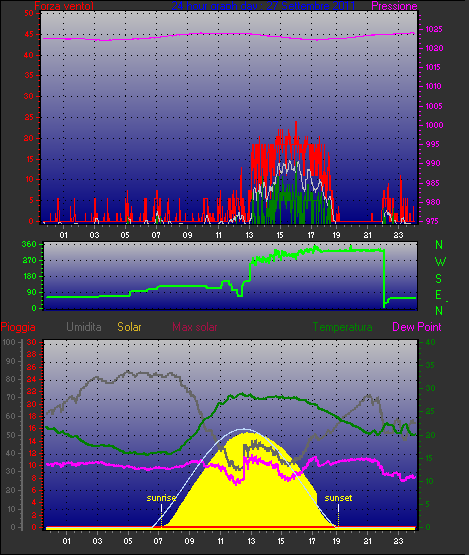Click the Umidita legend label
The height and width of the screenshot is (555, 469).
[84, 327]
